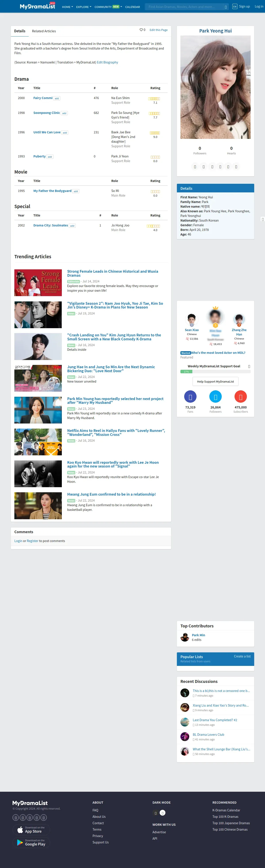Click Park Yeong Hui's profile photo
The image size is (265, 868).
tap(216, 87)
